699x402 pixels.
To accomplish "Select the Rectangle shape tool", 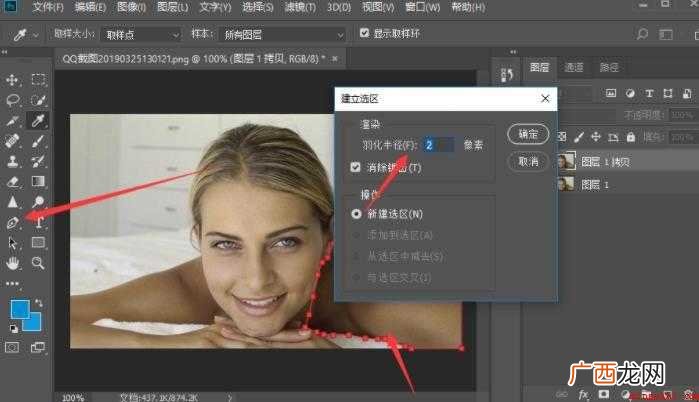I will (38, 242).
